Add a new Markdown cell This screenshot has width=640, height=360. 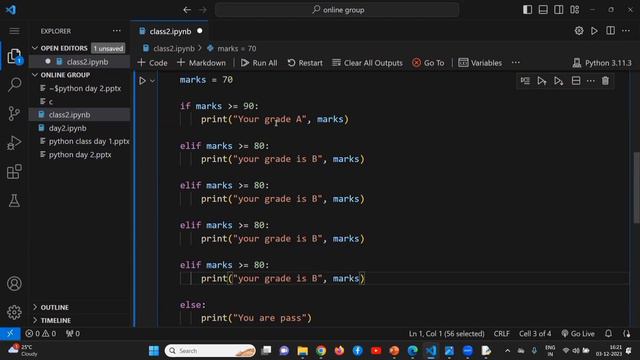(201, 63)
